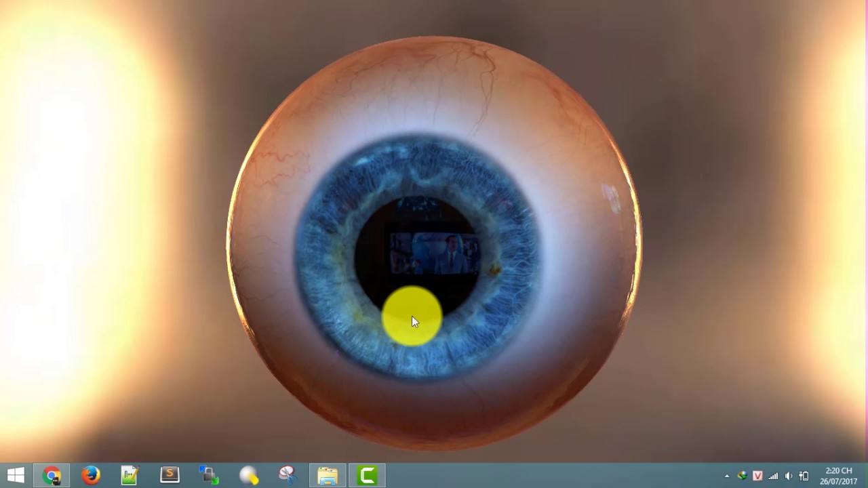Image resolution: width=868 pixels, height=488 pixels.
Task: Open the network signal indicator
Action: point(774,476)
